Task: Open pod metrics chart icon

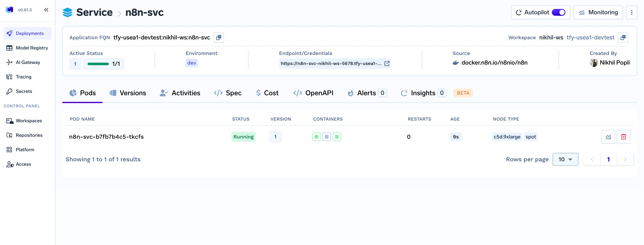Action: click(608, 137)
